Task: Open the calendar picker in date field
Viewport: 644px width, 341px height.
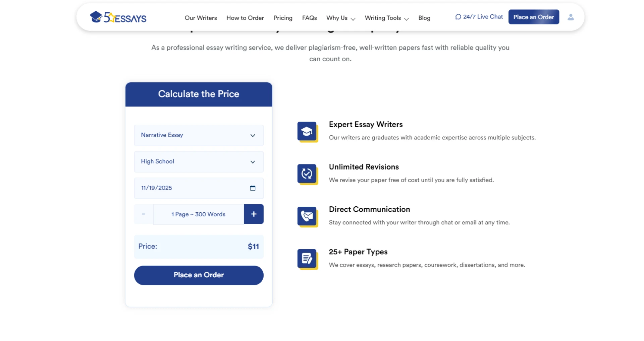Action: pos(253,188)
